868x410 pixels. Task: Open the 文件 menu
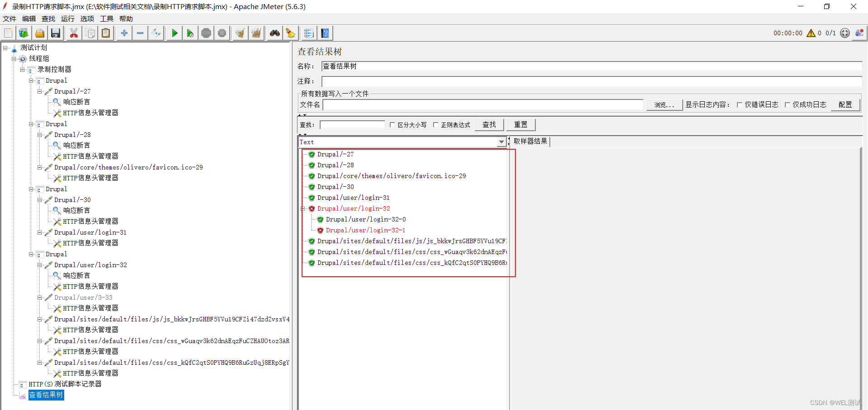click(9, 19)
